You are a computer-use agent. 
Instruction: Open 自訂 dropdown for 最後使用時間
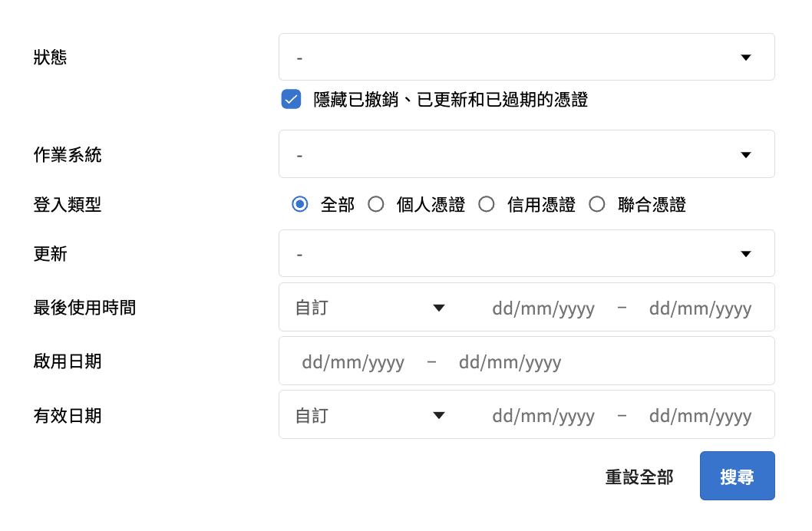[370, 308]
